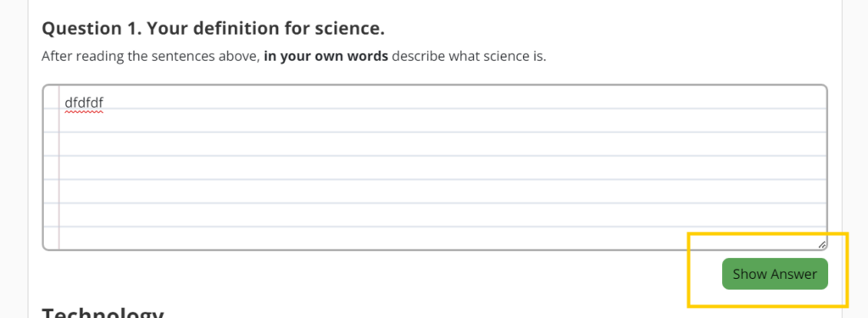This screenshot has height=318, width=868.
Task: Click the "Question 1. Your definition for science." heading
Action: (213, 29)
